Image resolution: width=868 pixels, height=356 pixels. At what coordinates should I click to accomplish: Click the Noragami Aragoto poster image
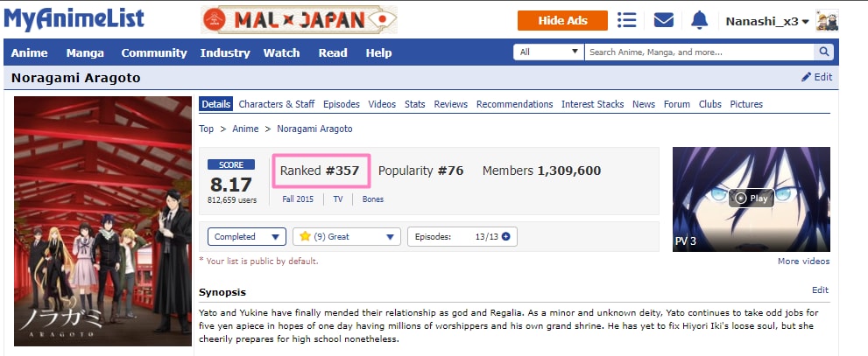click(x=103, y=221)
